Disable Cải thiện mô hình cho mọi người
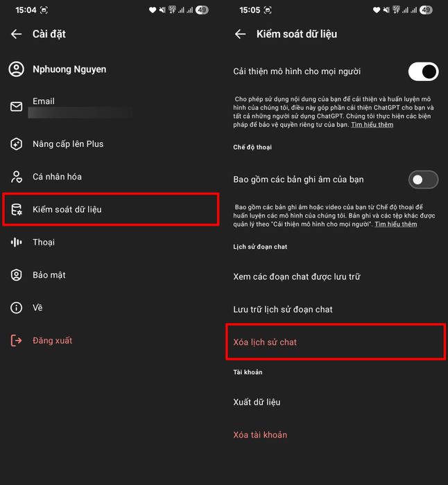The height and width of the screenshot is (485, 448). pyautogui.click(x=423, y=71)
